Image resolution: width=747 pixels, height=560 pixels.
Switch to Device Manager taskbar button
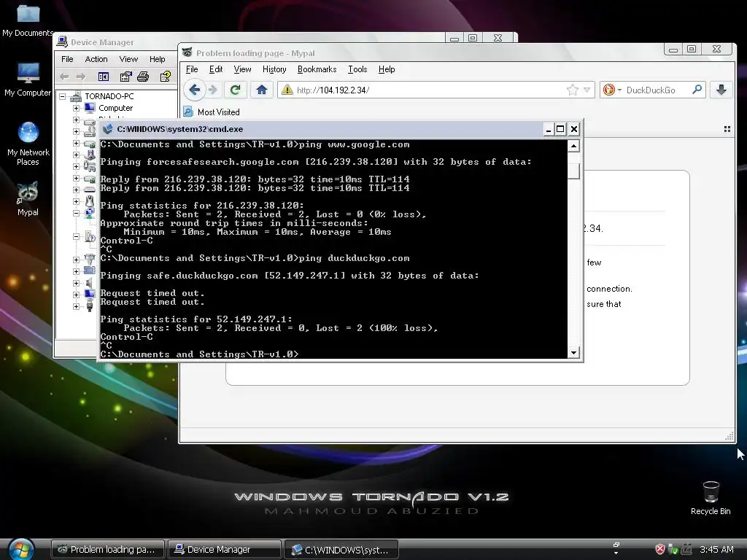[225, 550]
